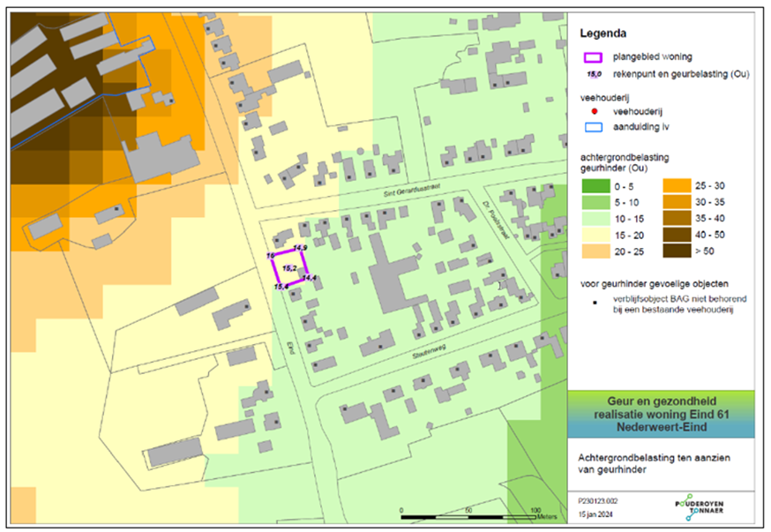Image resolution: width=771 pixels, height=532 pixels.
Task: Click the date 15 jan 2024
Action: [x=595, y=514]
